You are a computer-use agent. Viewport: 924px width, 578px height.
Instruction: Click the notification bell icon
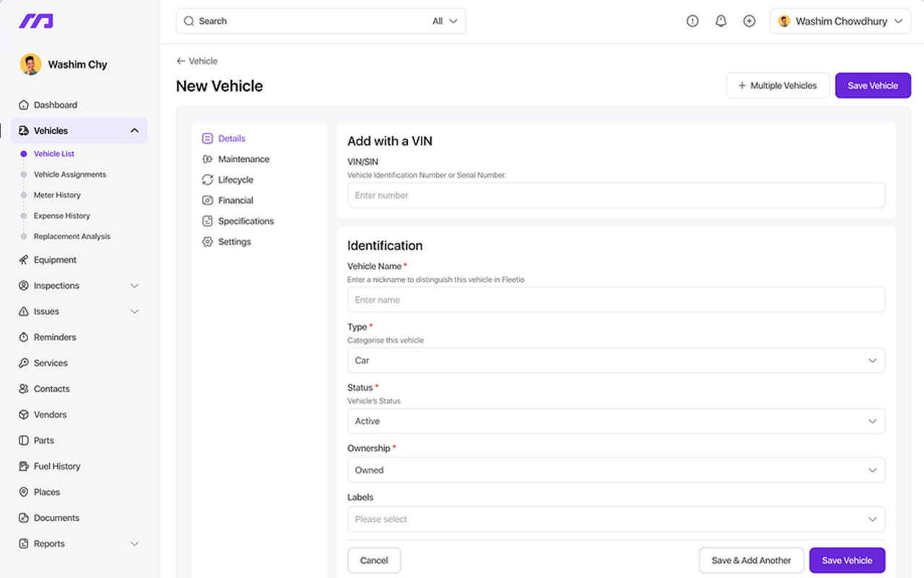tap(720, 22)
